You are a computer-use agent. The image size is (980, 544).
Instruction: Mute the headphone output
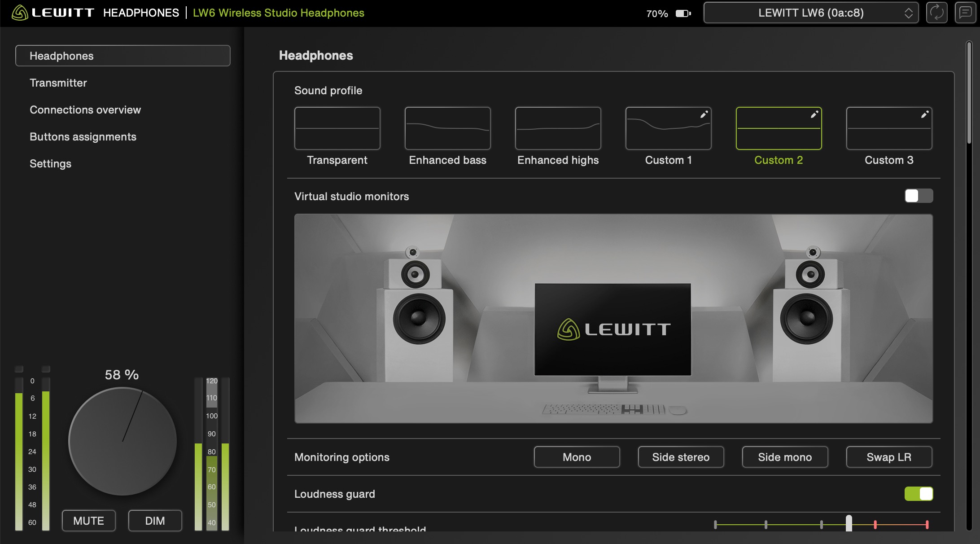(89, 521)
